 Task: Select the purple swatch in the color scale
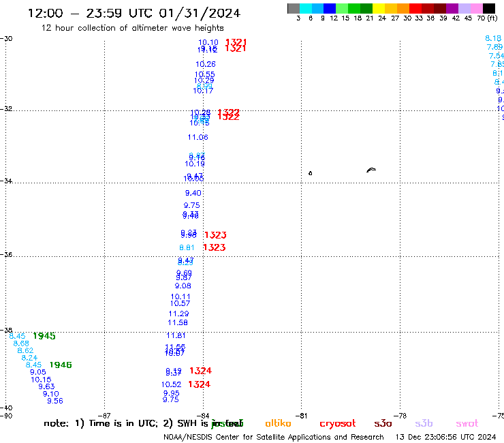452,8
